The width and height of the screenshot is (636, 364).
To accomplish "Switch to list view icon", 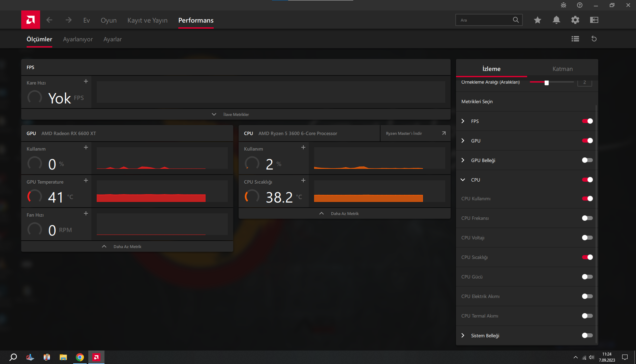I will point(575,39).
